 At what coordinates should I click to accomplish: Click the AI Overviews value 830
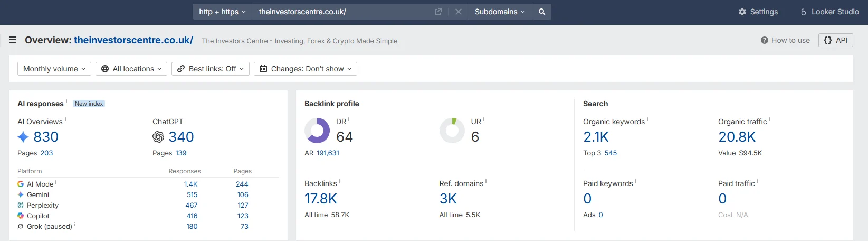click(46, 137)
